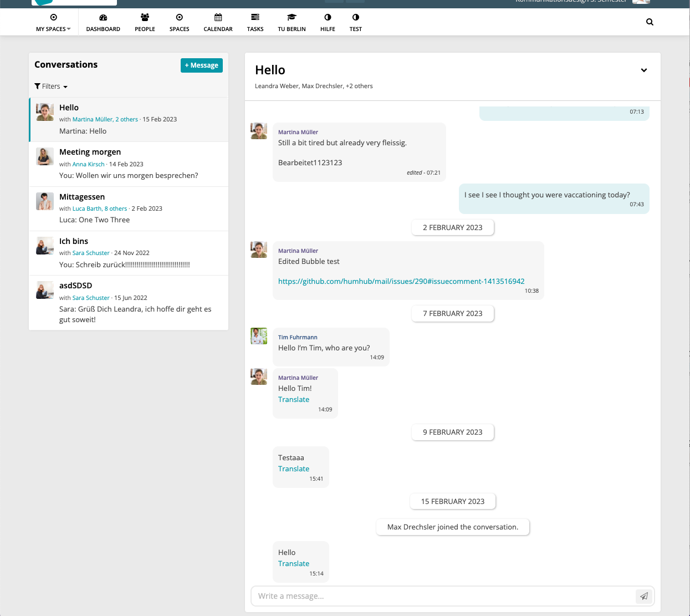Click the Calendar grid icon
Viewport: 690px width, 616px height.
pyautogui.click(x=218, y=17)
